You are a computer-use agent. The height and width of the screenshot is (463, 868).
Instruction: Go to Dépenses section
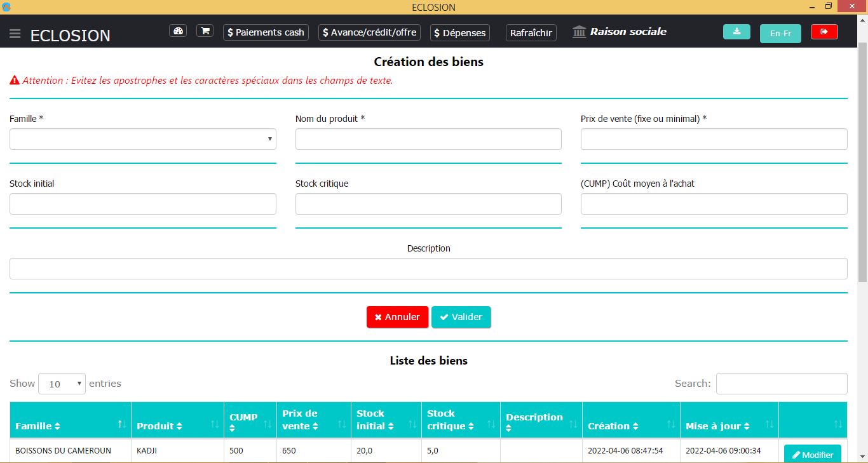tap(459, 32)
